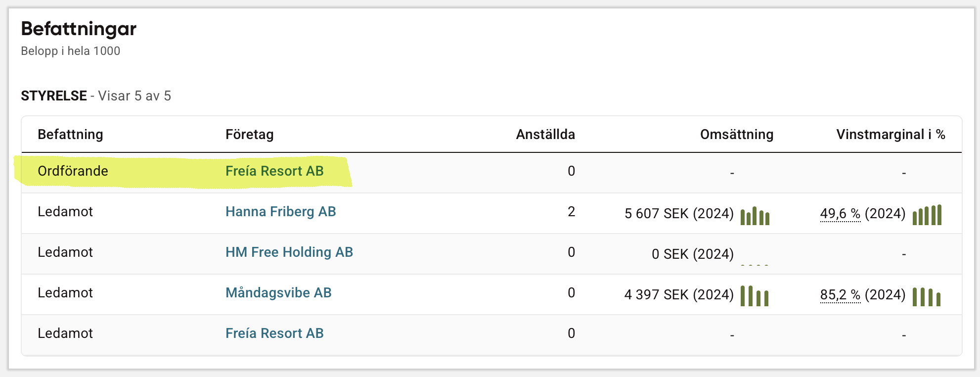Open Hanna Friberg AB company page
The height and width of the screenshot is (377, 980).
(281, 212)
